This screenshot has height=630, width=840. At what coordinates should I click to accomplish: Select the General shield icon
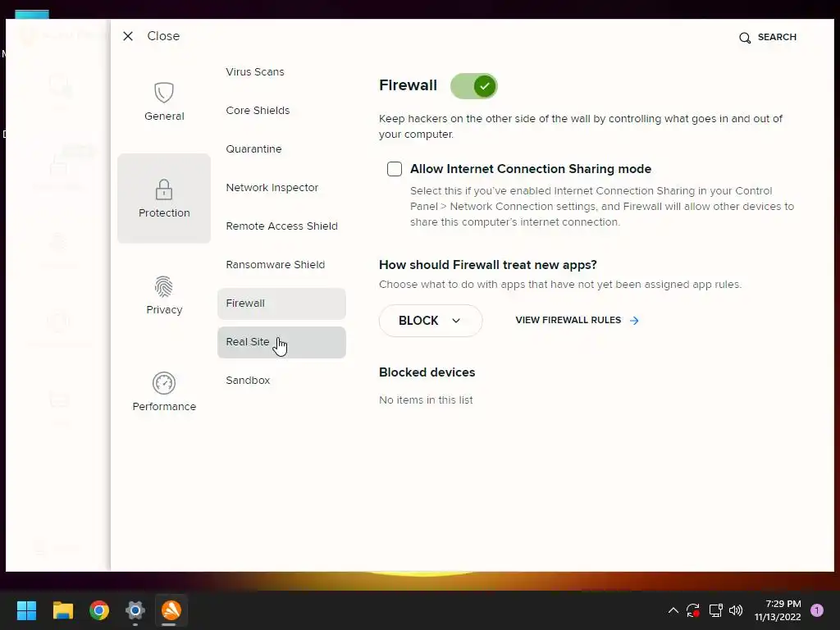[x=164, y=92]
